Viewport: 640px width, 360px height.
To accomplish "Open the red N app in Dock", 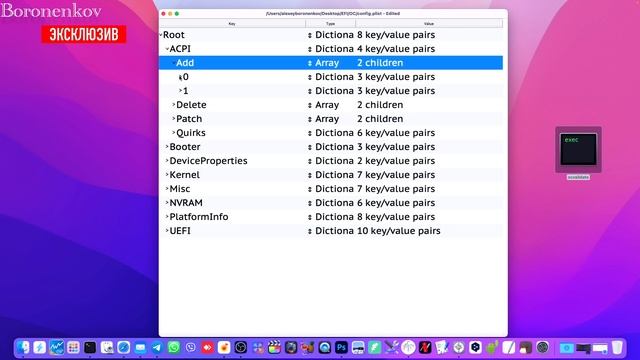I will (x=425, y=347).
